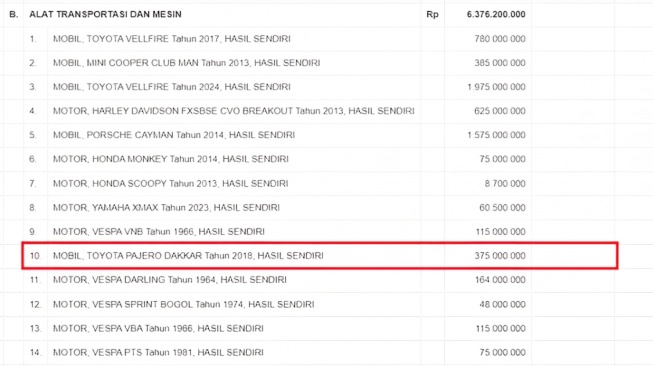The image size is (653, 366).
Task: Click the Vespa PTS Tahun 1981 entry
Action: (x=158, y=353)
